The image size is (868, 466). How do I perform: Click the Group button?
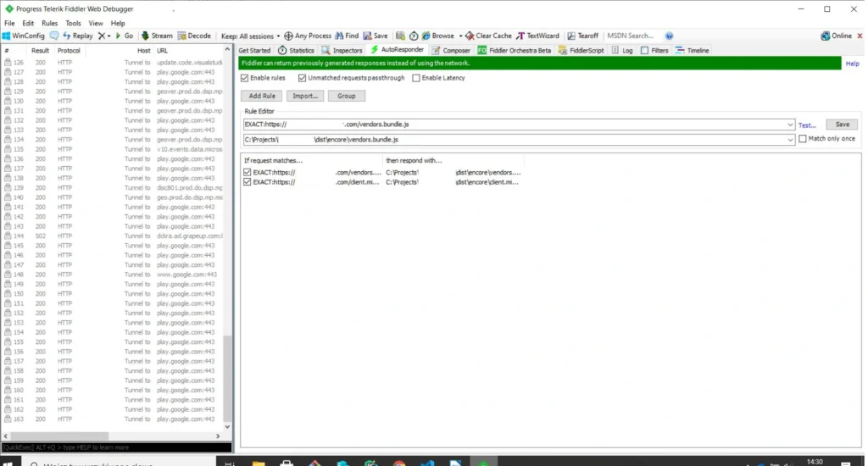coord(347,96)
